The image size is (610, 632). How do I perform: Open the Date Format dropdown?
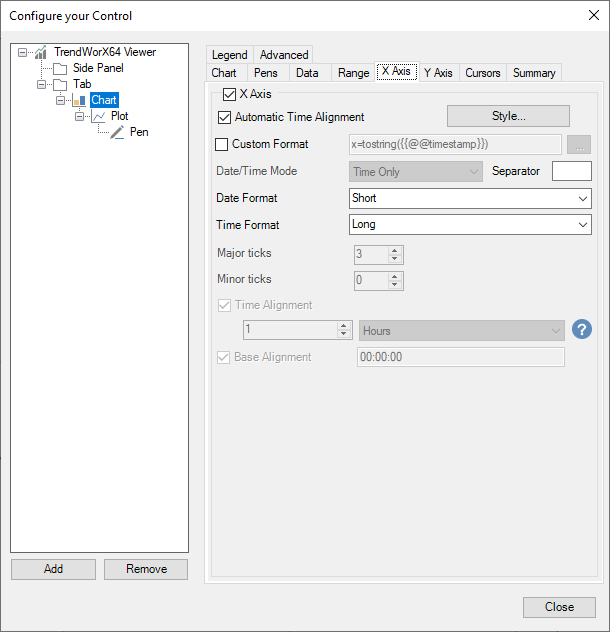point(470,198)
